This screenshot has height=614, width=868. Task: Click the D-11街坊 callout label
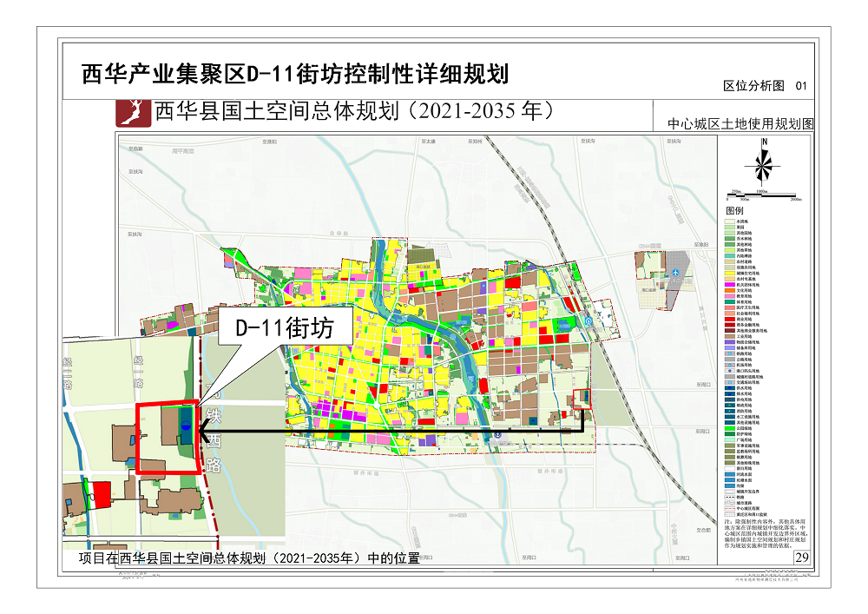[284, 329]
